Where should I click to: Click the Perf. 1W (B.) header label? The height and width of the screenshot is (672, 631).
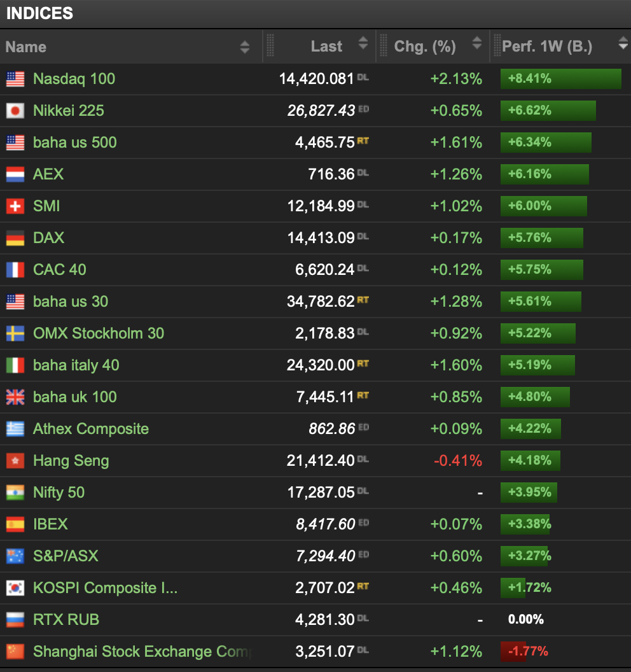pyautogui.click(x=547, y=46)
